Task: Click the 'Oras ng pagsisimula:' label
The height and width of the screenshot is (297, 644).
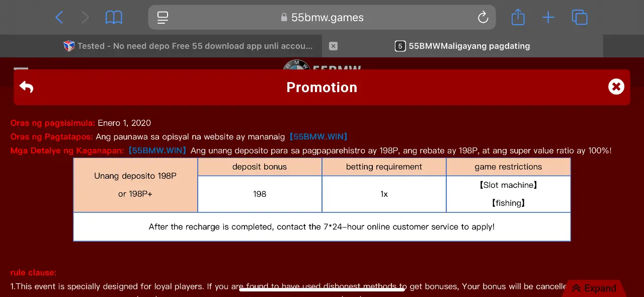Action: (53, 123)
